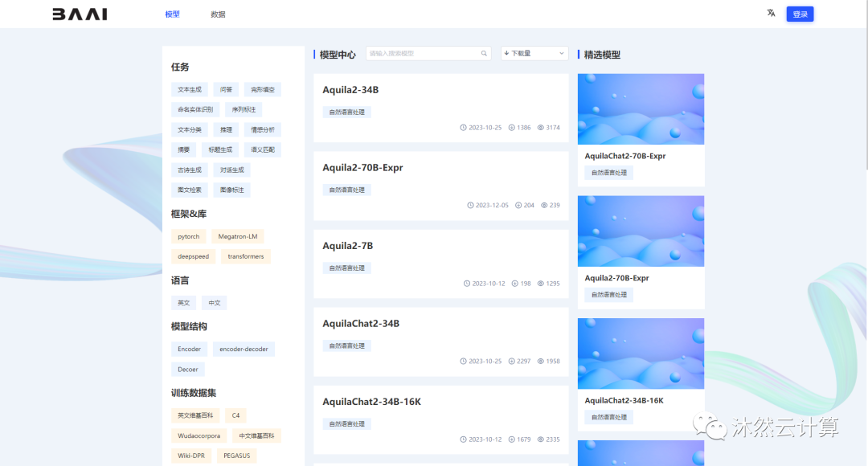868x466 pixels.
Task: Click the clock date icon on Aquila2-34B
Action: click(x=464, y=128)
